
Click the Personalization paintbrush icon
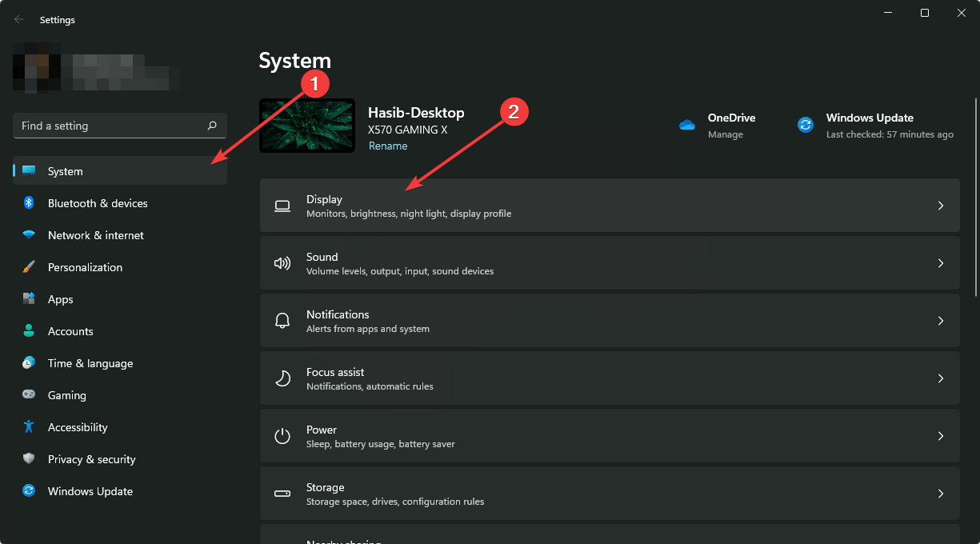[x=29, y=267]
